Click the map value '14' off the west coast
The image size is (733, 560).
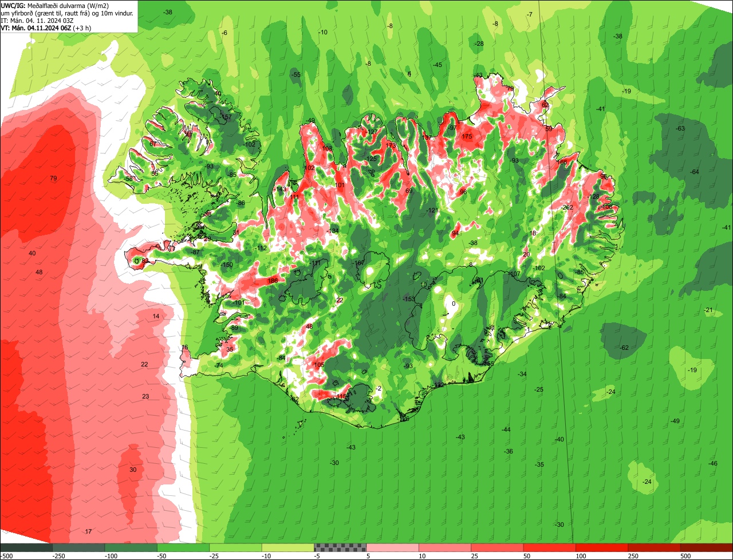tap(156, 316)
